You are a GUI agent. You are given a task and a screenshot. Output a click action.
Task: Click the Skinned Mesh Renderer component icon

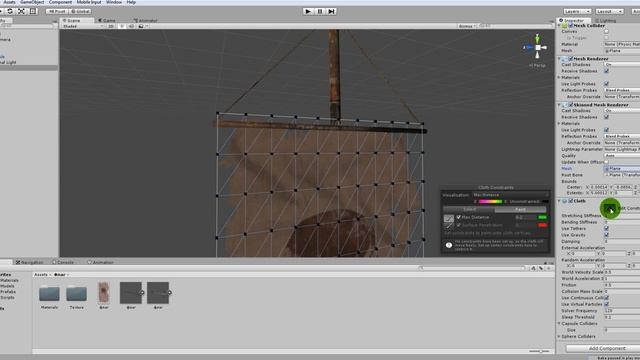[565, 105]
